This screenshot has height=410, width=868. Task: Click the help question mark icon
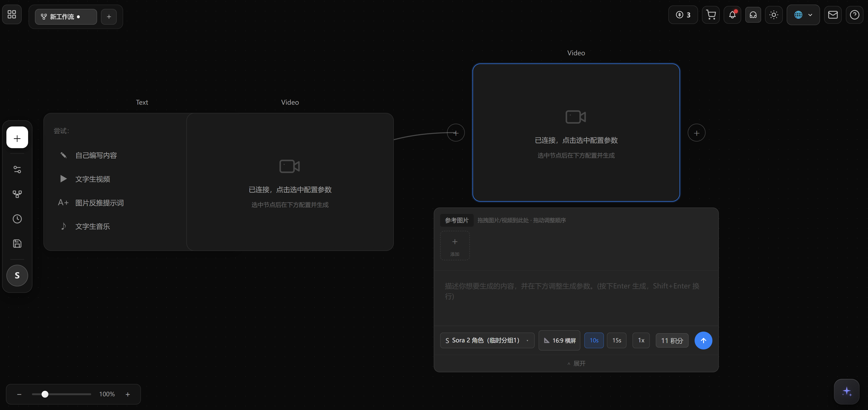[x=854, y=15]
